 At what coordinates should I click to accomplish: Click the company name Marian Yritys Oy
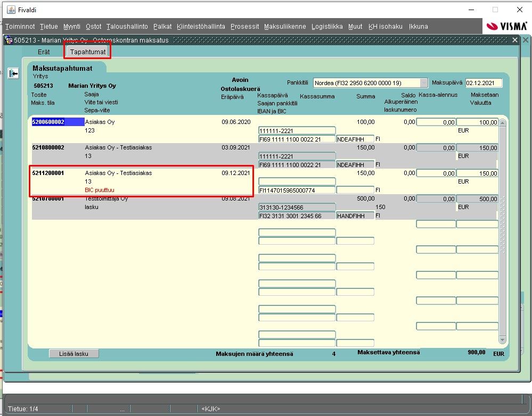pos(92,86)
